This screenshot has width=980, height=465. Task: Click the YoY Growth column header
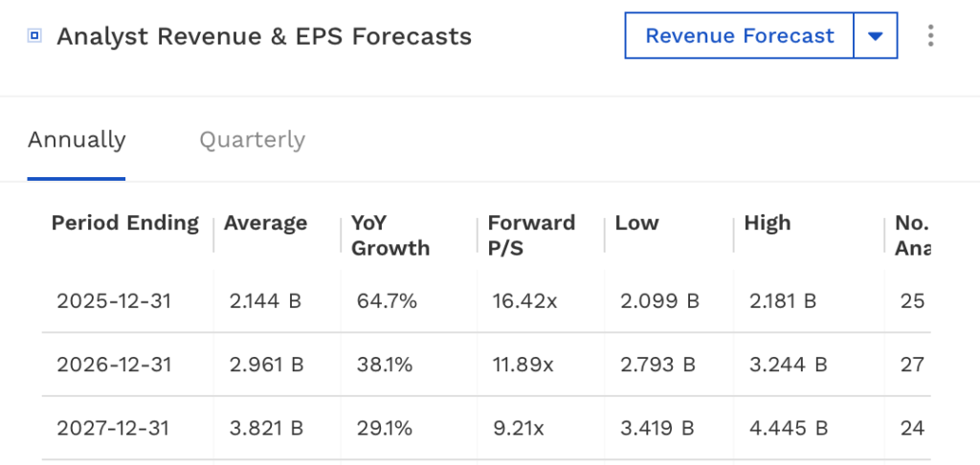point(390,235)
